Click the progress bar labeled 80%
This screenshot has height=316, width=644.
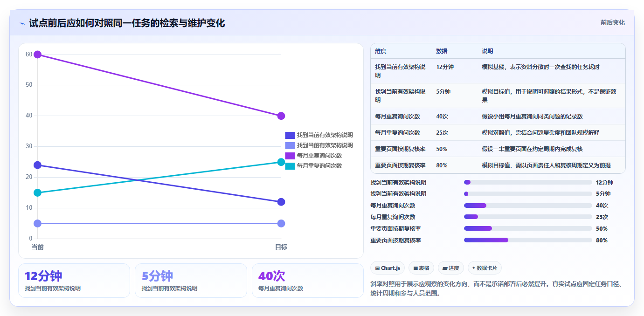528,240
